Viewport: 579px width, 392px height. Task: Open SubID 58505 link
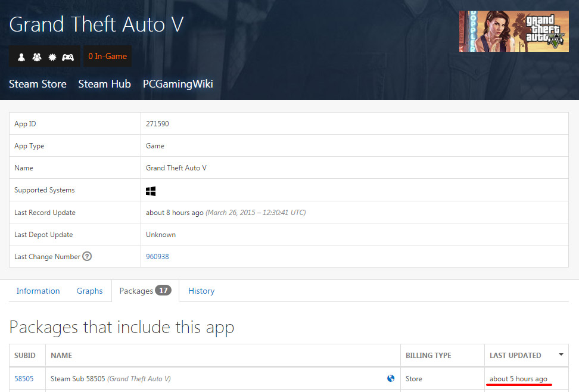coord(24,379)
